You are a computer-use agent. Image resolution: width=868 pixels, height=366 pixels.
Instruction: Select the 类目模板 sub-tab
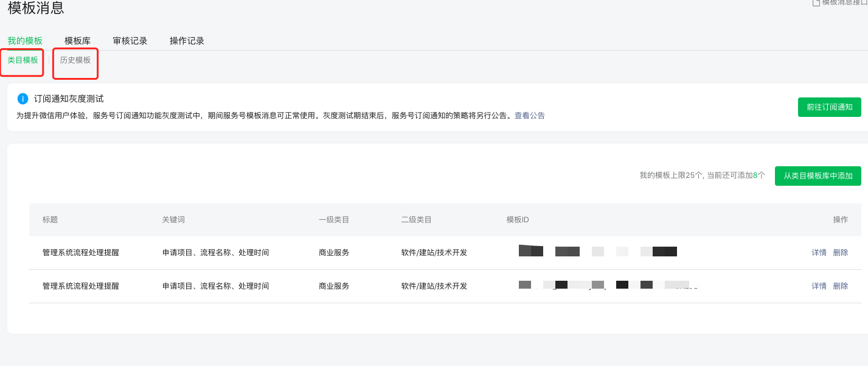23,60
